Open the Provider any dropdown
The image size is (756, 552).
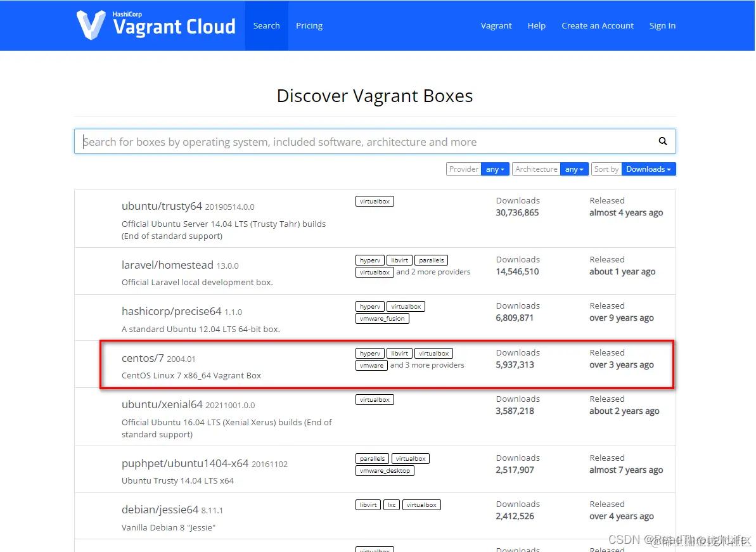pyautogui.click(x=495, y=169)
